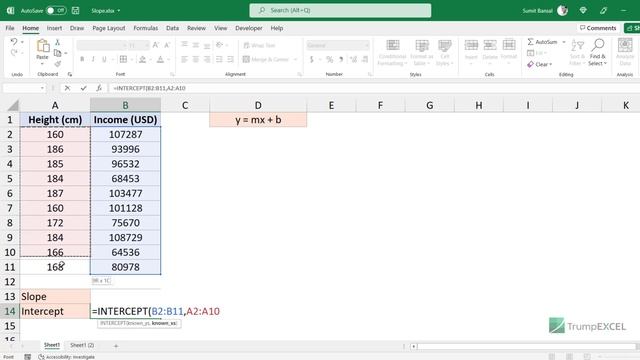Screen dimensions: 640x360
Task: Switch to the Insert tab
Action: pyautogui.click(x=54, y=28)
